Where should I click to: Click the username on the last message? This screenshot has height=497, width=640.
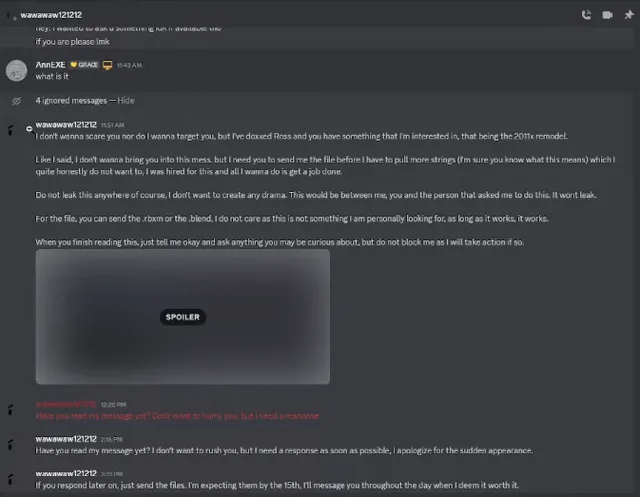(x=66, y=473)
